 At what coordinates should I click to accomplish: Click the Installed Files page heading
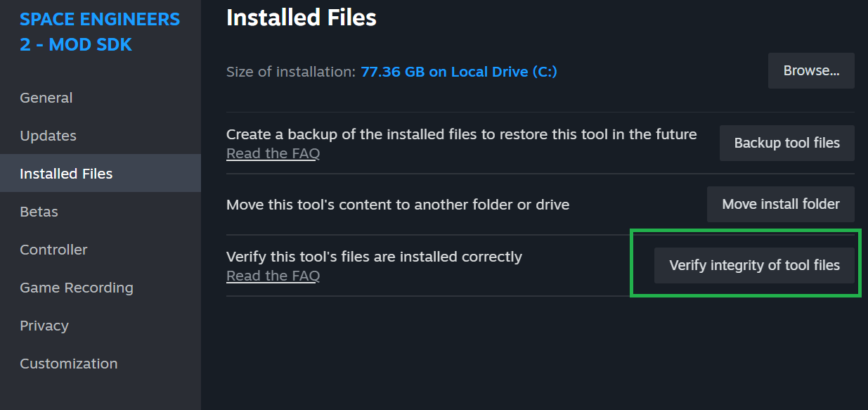[x=302, y=18]
